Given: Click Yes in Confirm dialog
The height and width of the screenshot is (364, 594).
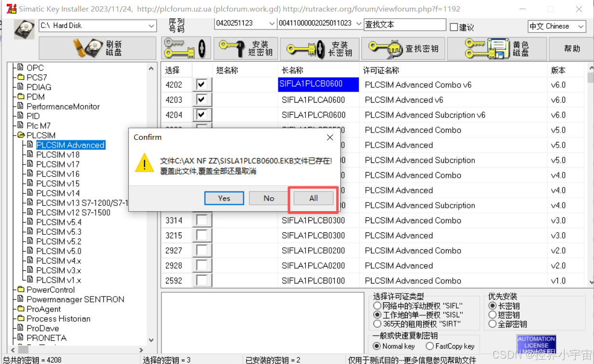Looking at the screenshot, I should pyautogui.click(x=224, y=198).
